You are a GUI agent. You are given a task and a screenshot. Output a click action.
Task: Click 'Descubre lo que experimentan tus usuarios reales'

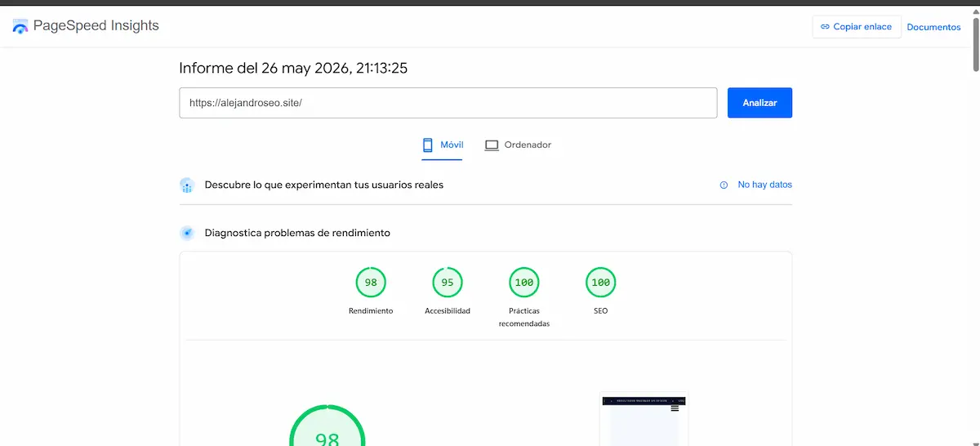(324, 185)
